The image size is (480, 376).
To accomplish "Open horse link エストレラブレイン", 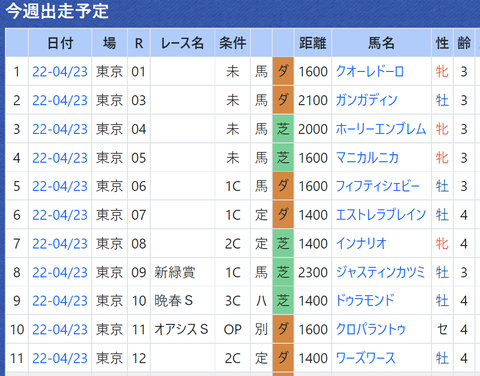I will pyautogui.click(x=381, y=215).
